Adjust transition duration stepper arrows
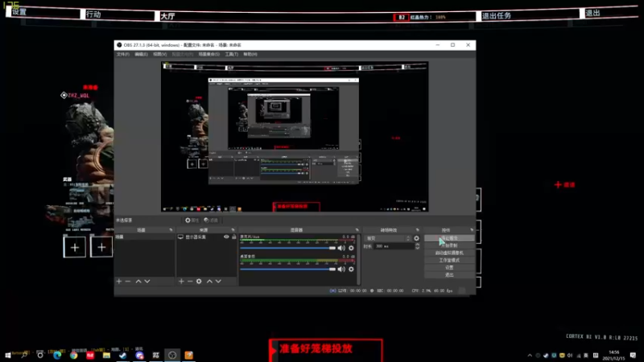 (x=417, y=246)
